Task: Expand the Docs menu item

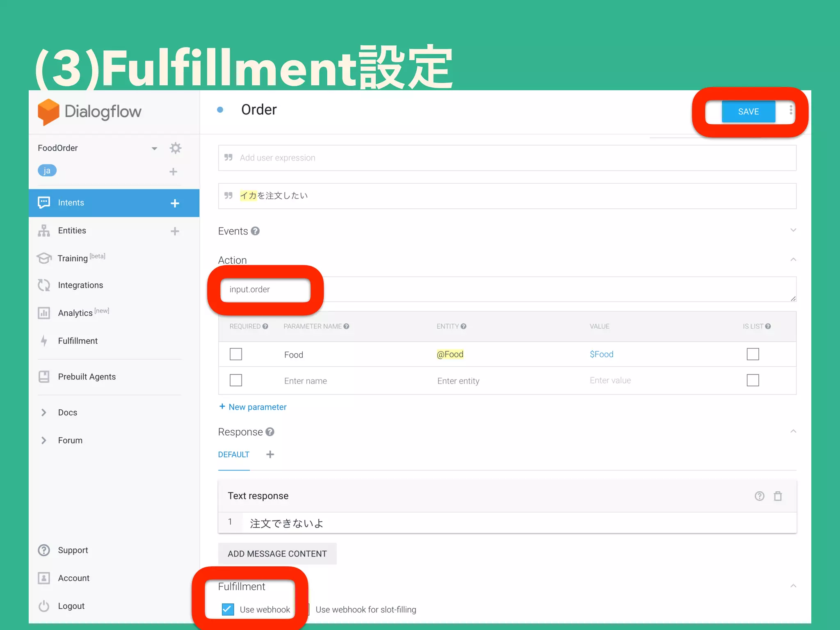Action: (x=68, y=413)
